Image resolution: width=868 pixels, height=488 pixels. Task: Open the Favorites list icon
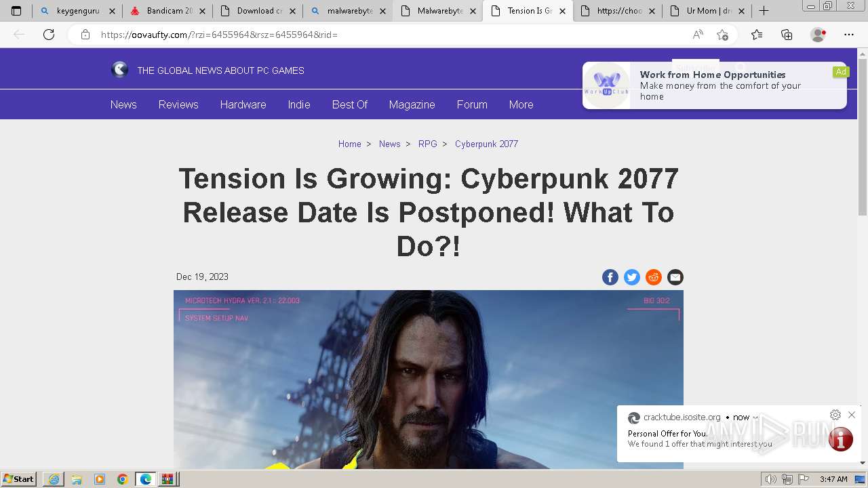pos(757,35)
